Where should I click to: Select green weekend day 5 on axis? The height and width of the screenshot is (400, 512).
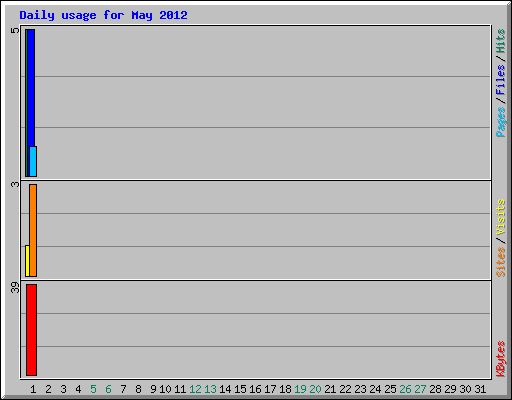click(x=93, y=389)
